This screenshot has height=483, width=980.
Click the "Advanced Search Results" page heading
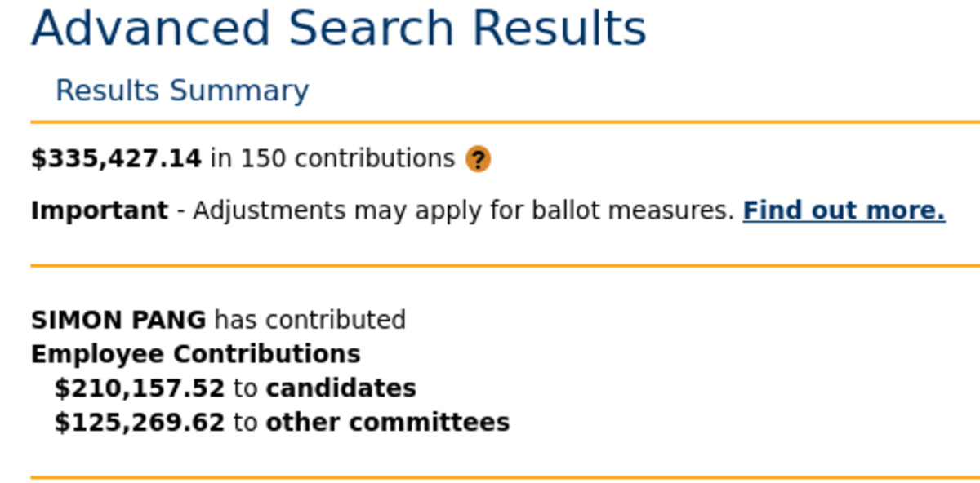click(x=339, y=28)
